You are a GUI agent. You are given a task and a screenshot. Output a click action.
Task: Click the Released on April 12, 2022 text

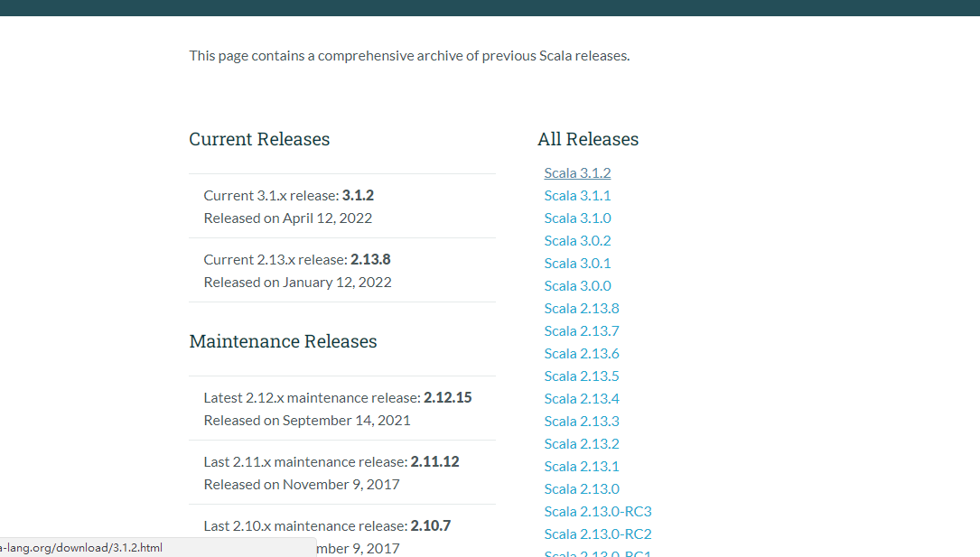point(287,218)
